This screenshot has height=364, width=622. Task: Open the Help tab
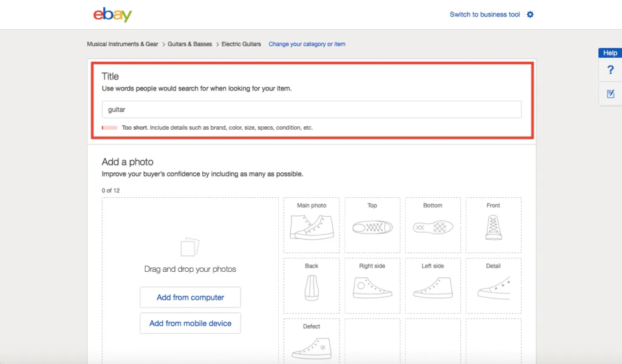pos(609,53)
